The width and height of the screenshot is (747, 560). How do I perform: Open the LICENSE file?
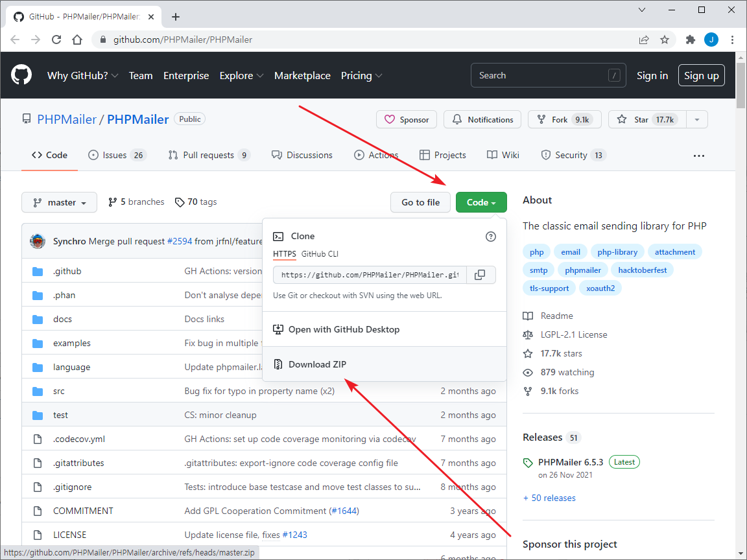[69, 535]
